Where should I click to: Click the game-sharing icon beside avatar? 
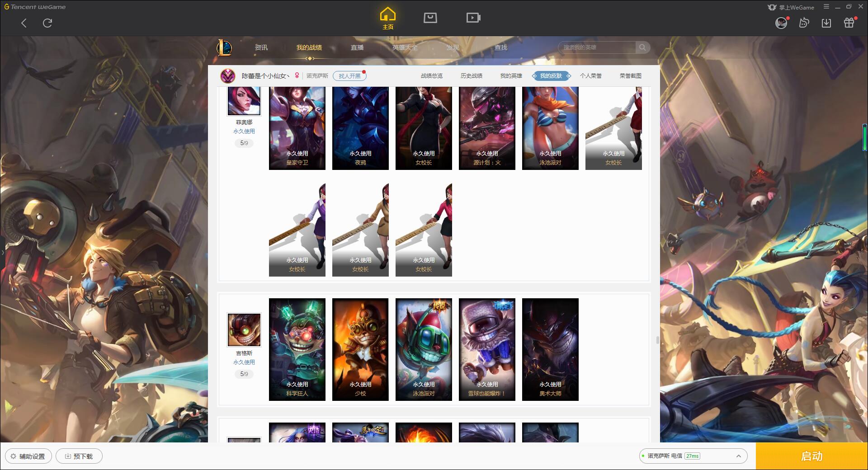tap(804, 23)
